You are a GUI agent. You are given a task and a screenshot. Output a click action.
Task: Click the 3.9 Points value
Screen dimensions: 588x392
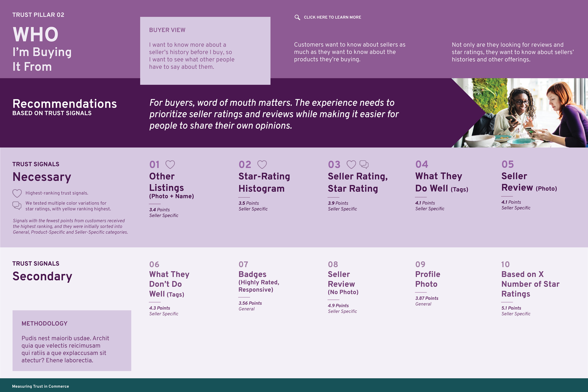(338, 203)
